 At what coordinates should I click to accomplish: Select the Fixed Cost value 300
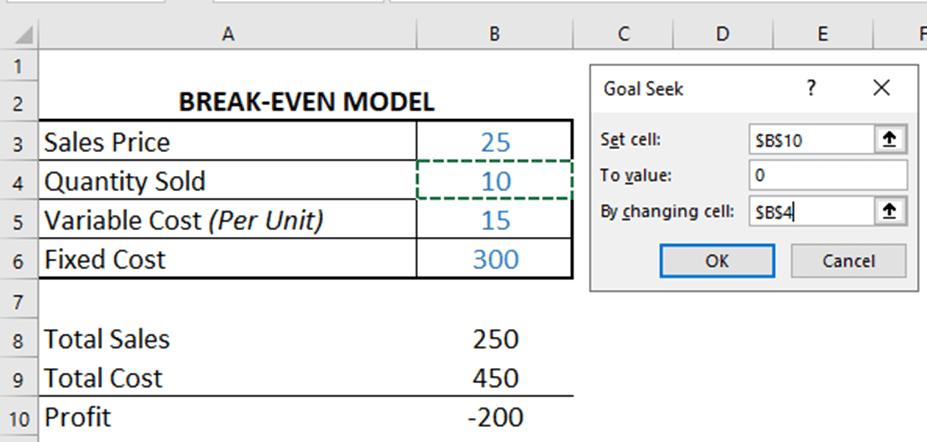coord(495,259)
